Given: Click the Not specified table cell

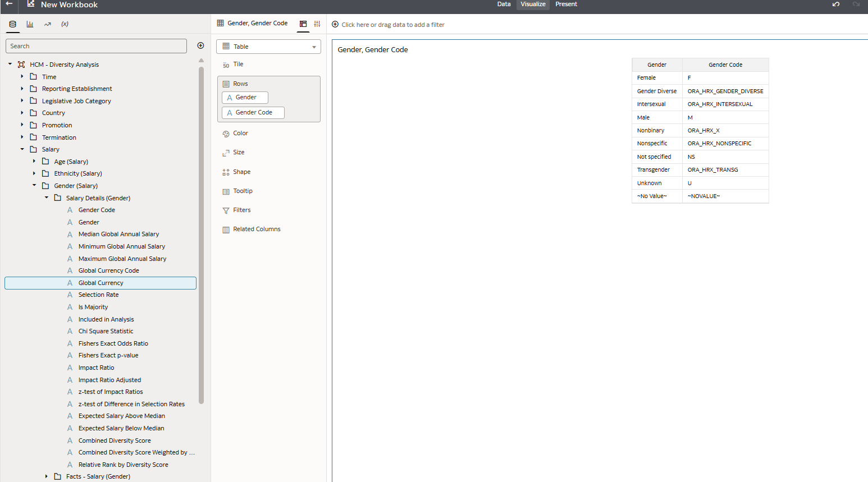Looking at the screenshot, I should click(657, 157).
